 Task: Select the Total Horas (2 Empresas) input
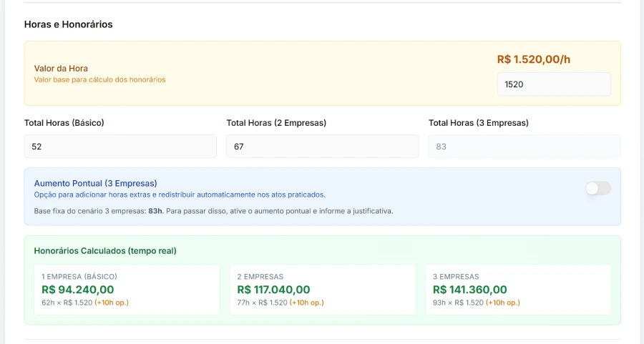322,146
